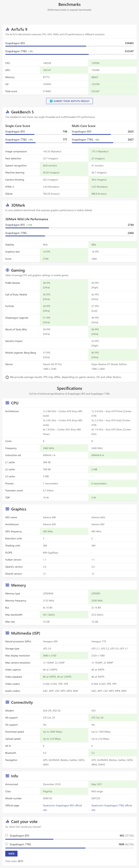Click the Graphics section icon

(7, 509)
